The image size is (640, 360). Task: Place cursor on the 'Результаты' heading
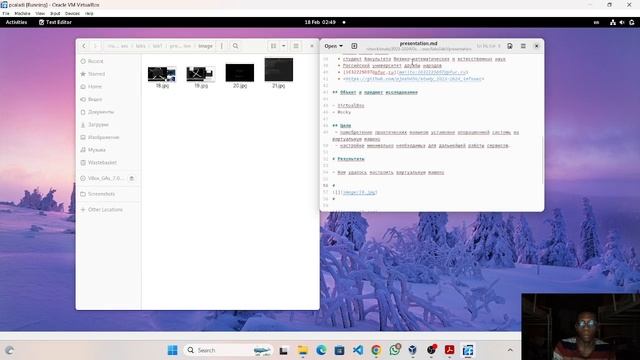click(x=351, y=159)
